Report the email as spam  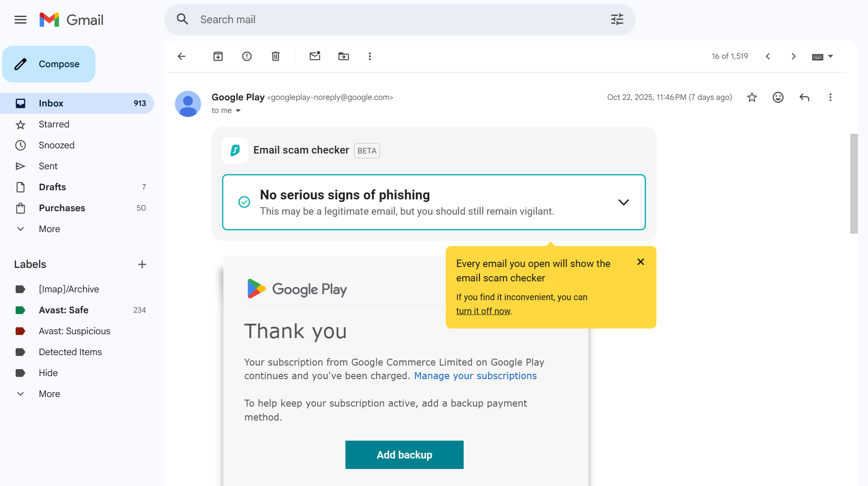[x=246, y=56]
